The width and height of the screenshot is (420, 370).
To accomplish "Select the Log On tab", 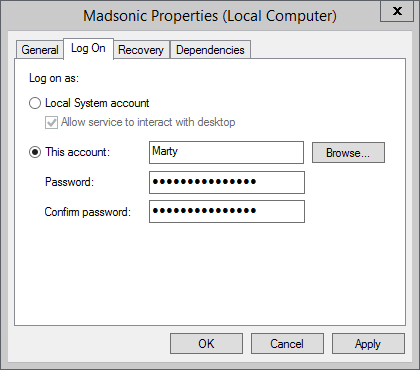I will [88, 49].
